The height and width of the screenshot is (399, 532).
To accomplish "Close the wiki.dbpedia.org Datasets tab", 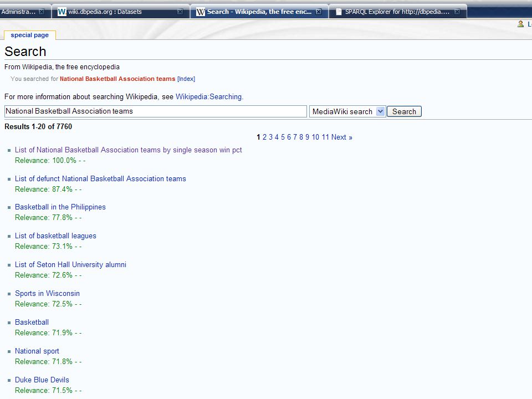I will [x=180, y=12].
